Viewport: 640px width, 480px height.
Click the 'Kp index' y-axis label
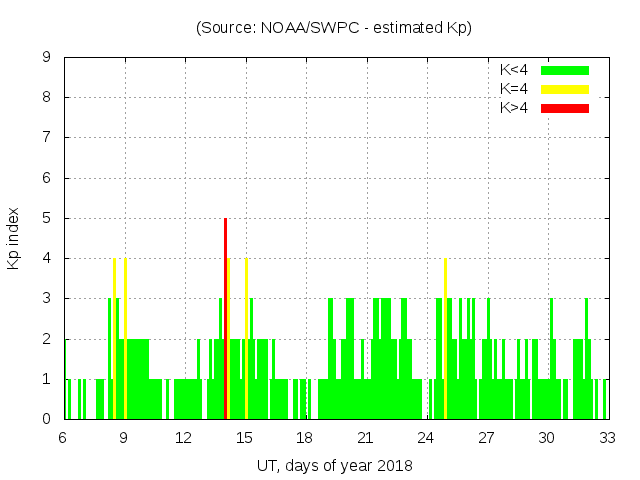click(x=14, y=238)
